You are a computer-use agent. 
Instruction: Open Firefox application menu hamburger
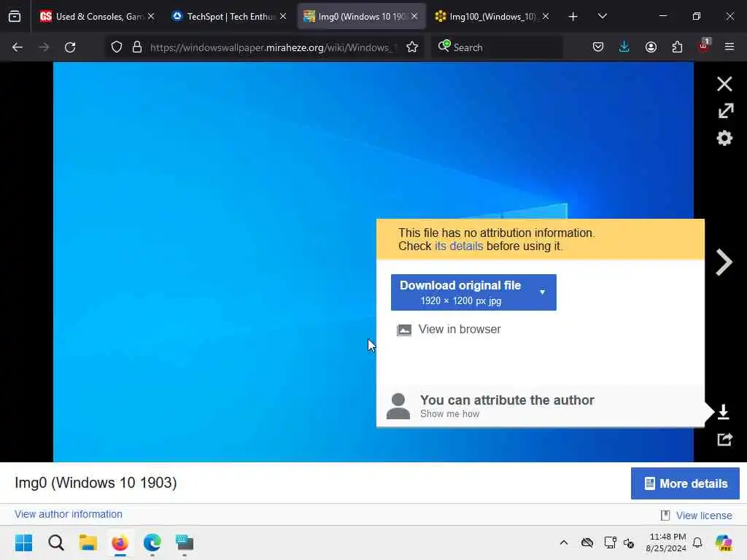pyautogui.click(x=729, y=47)
